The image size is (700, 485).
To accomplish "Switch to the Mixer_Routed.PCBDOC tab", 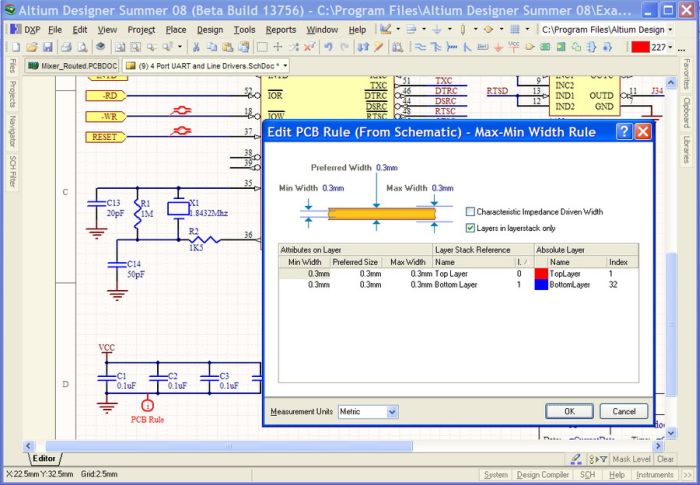I will click(x=73, y=66).
